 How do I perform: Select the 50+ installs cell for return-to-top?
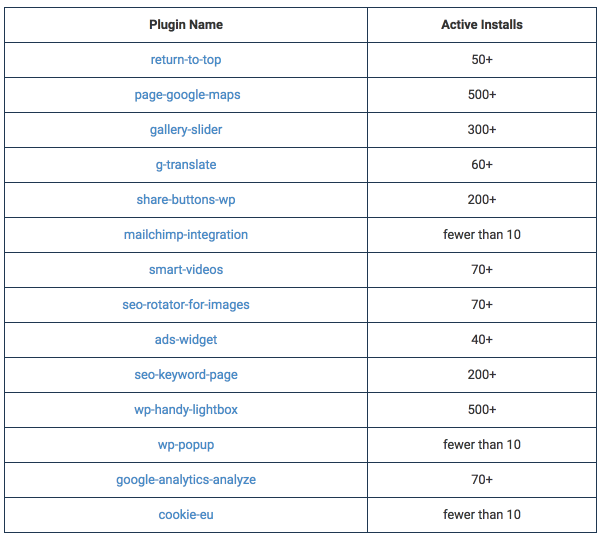[482, 60]
